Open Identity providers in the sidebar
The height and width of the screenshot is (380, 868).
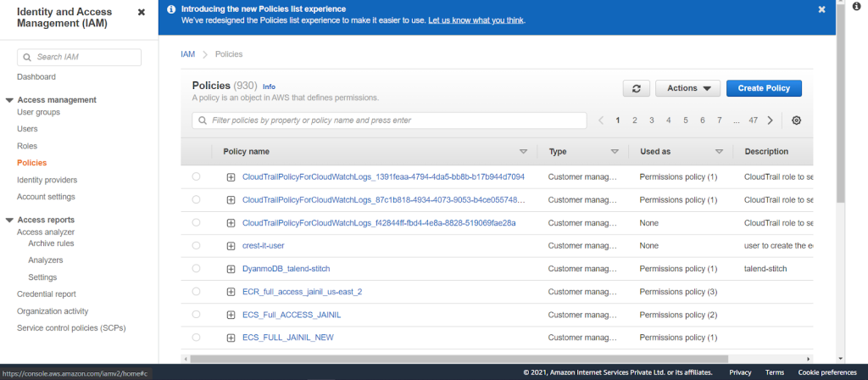pos(47,180)
